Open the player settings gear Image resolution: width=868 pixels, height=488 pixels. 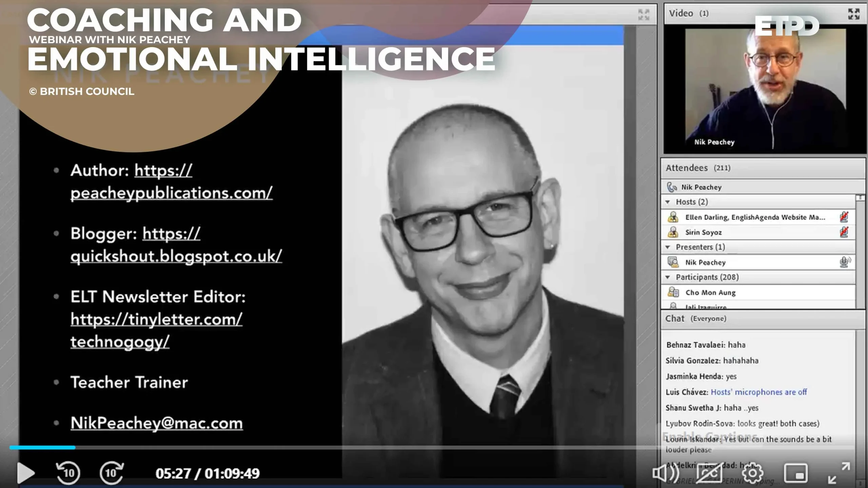coord(752,473)
